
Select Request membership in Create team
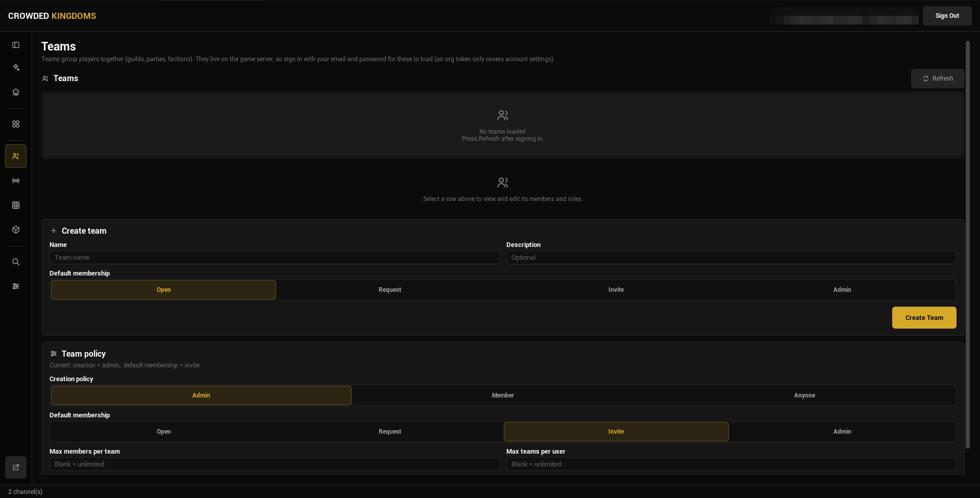pyautogui.click(x=390, y=290)
